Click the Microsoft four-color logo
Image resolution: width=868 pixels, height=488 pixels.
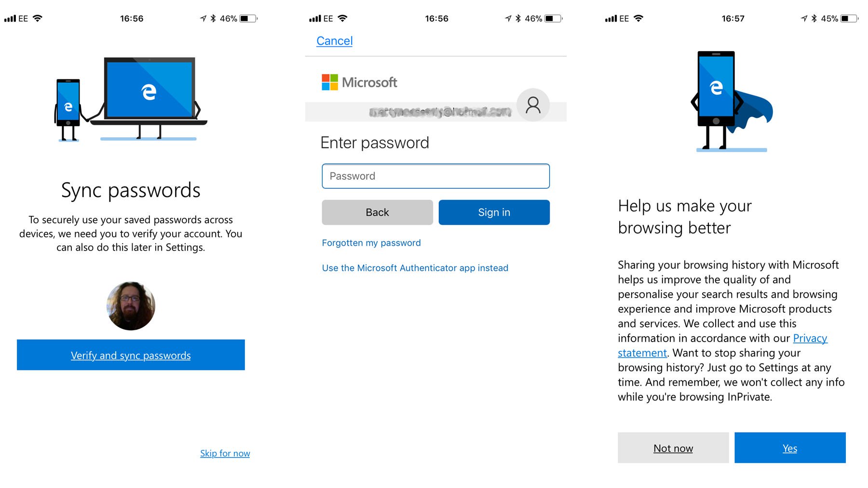(330, 82)
